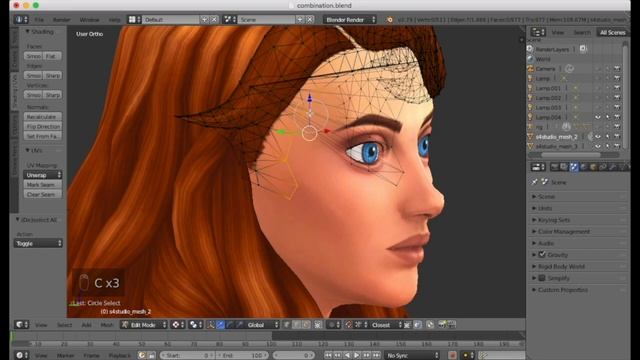Delete the current Scene via X icon

click(310, 19)
